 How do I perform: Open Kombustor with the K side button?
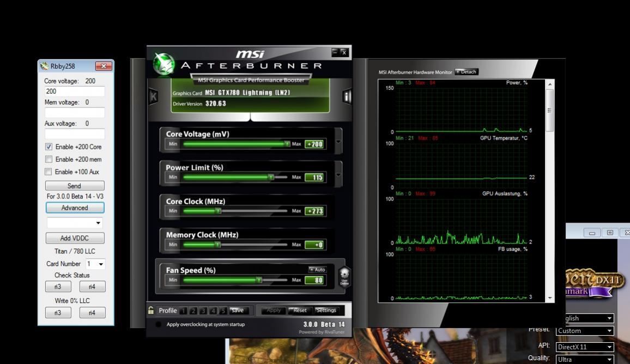pos(154,96)
